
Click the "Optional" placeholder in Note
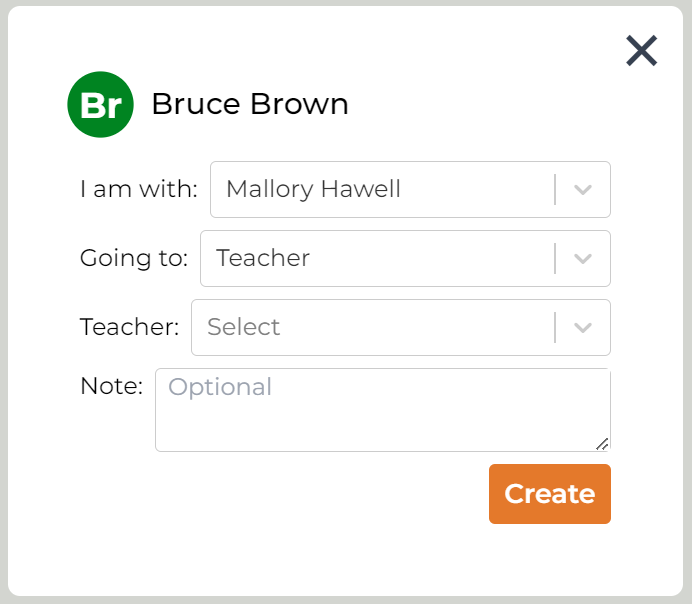(220, 387)
